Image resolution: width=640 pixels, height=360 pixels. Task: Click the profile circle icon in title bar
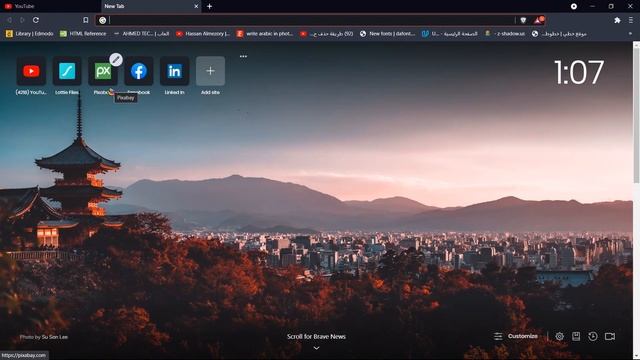coord(573,6)
